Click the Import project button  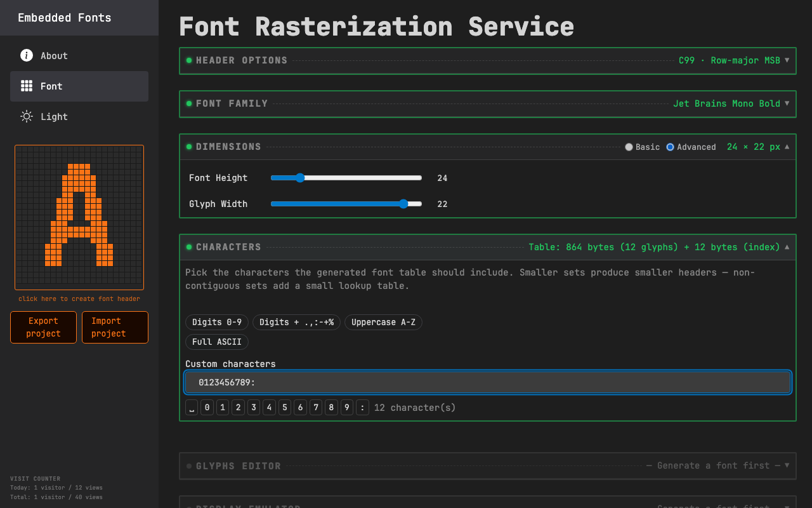pyautogui.click(x=115, y=327)
